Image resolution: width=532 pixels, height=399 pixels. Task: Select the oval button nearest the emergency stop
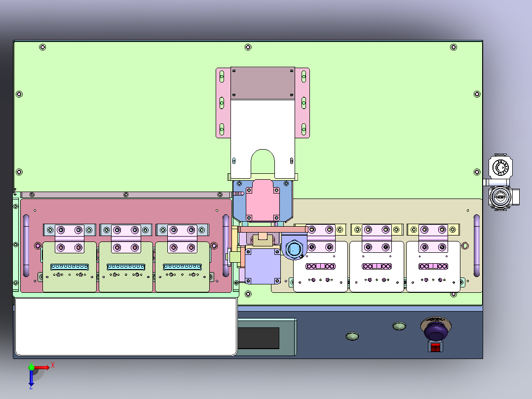399,326
